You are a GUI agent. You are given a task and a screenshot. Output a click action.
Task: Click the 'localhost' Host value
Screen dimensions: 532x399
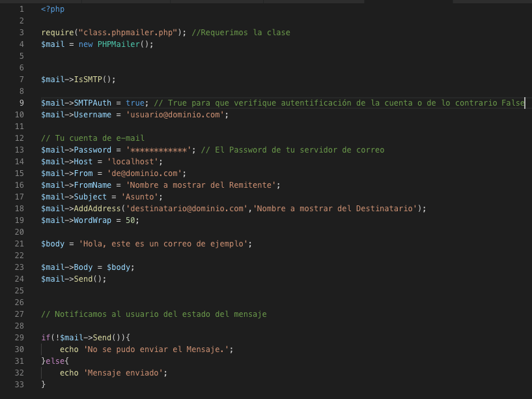tap(133, 161)
